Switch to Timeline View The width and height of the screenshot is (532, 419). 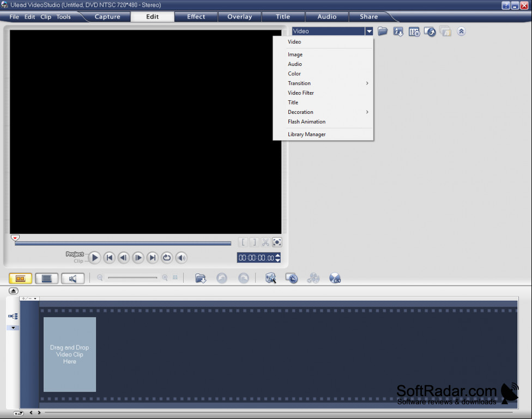[x=46, y=278]
